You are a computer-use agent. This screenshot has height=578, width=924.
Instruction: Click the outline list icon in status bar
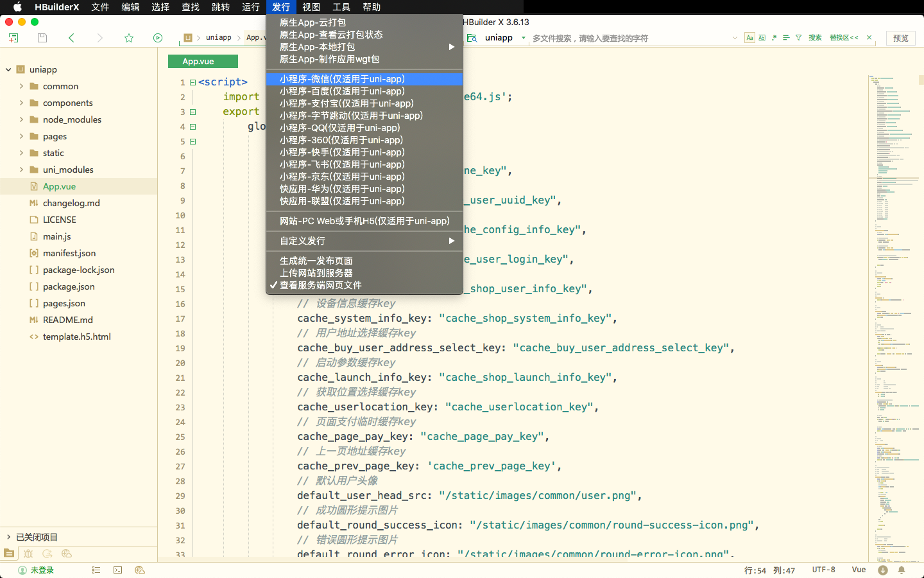96,570
